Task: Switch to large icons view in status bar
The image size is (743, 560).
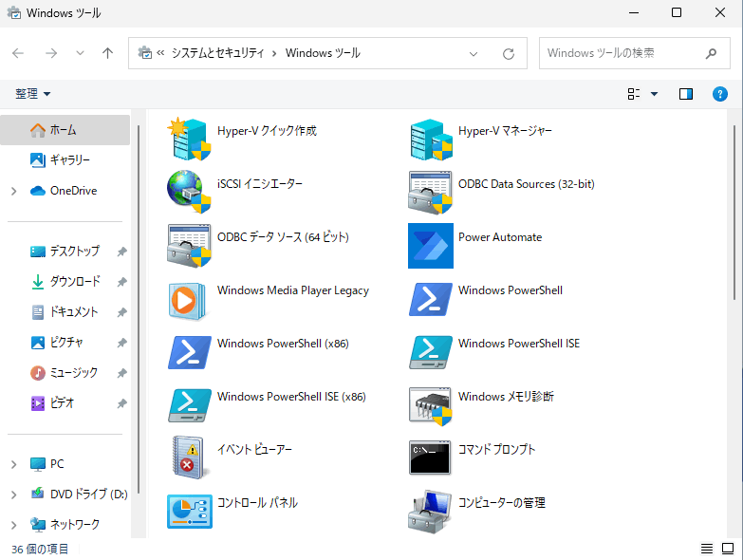Action: (728, 549)
